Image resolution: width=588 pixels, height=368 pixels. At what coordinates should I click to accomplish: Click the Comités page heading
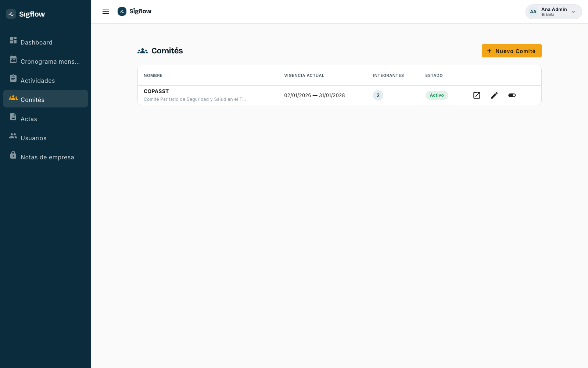click(167, 51)
